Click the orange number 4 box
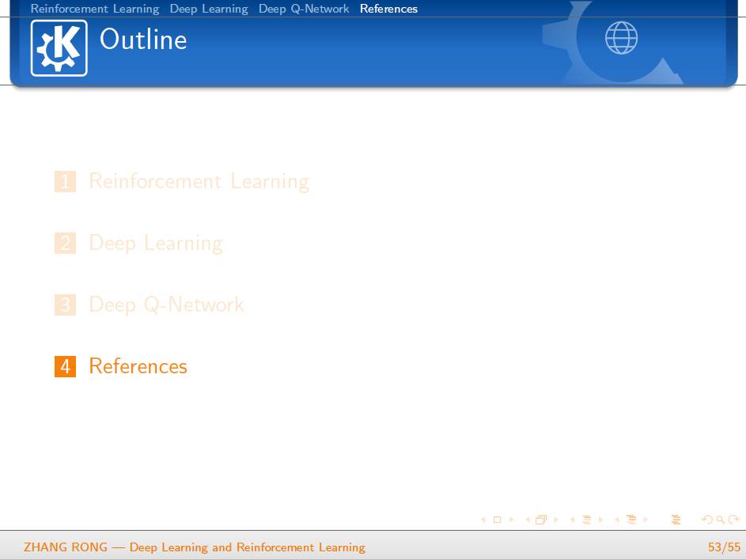This screenshot has height=560, width=746. click(65, 366)
